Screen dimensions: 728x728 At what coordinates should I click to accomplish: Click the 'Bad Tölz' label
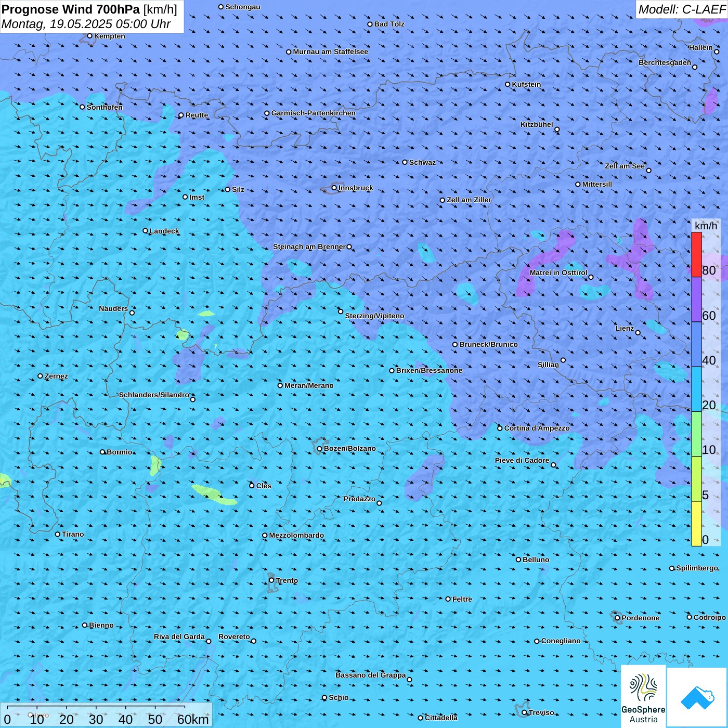[x=389, y=24]
